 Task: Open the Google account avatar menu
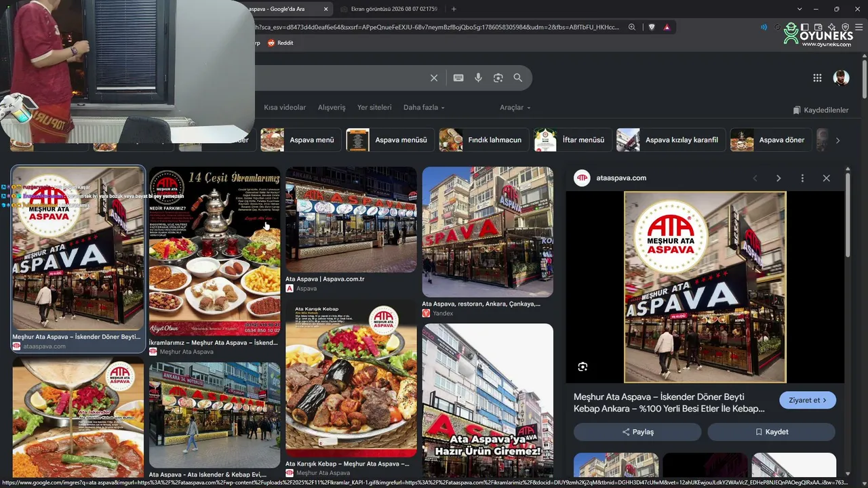point(841,78)
